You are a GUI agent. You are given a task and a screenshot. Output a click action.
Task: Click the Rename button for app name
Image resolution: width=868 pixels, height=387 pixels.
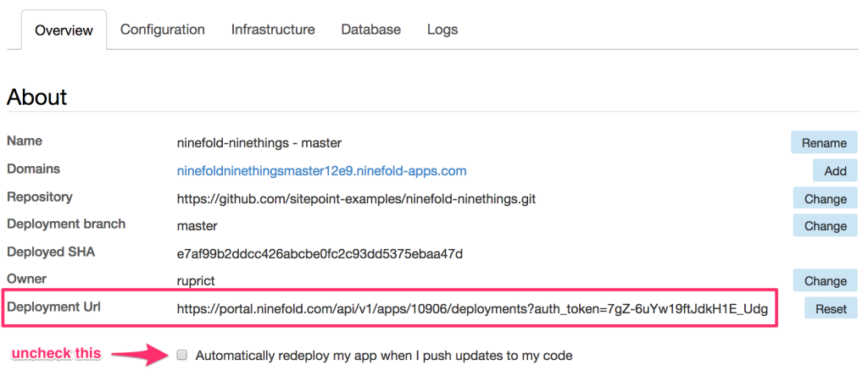(824, 143)
